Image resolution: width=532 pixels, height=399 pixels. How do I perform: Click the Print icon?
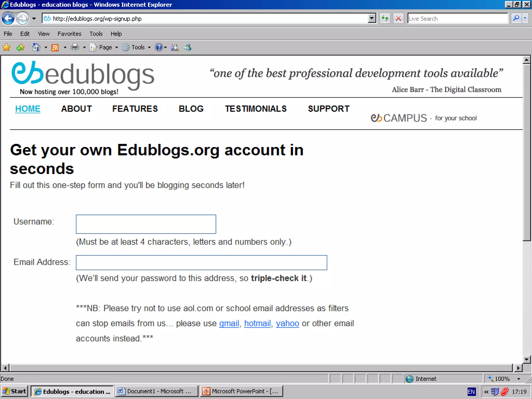point(75,47)
